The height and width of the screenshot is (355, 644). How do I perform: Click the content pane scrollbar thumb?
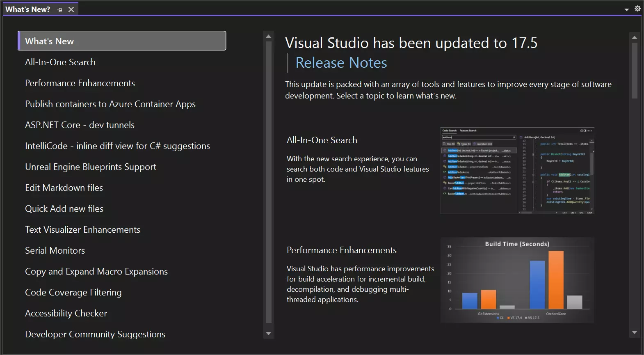(635, 71)
